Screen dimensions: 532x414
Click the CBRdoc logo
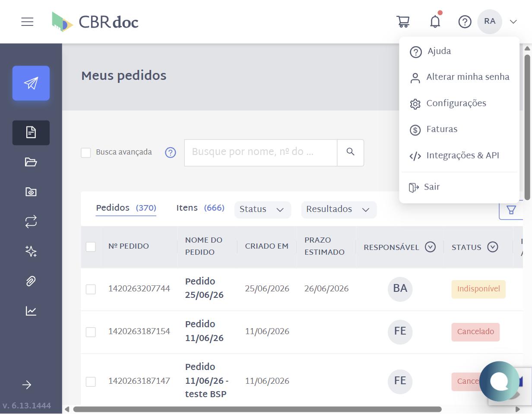tap(95, 22)
